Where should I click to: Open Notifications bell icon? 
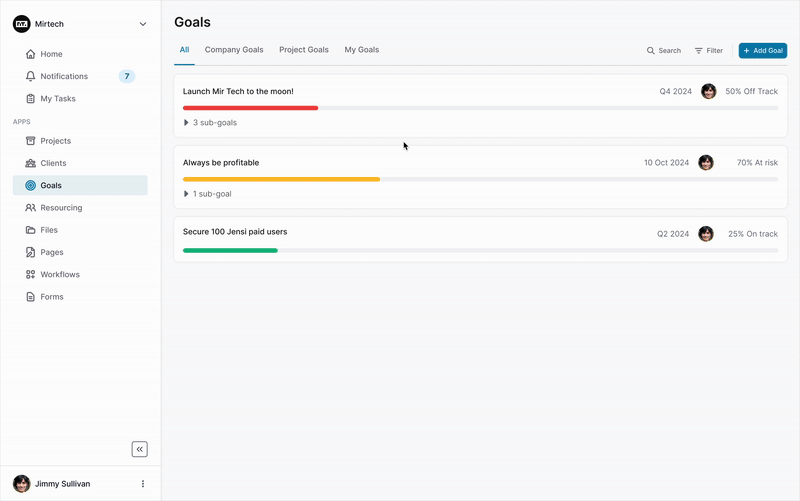click(x=31, y=76)
